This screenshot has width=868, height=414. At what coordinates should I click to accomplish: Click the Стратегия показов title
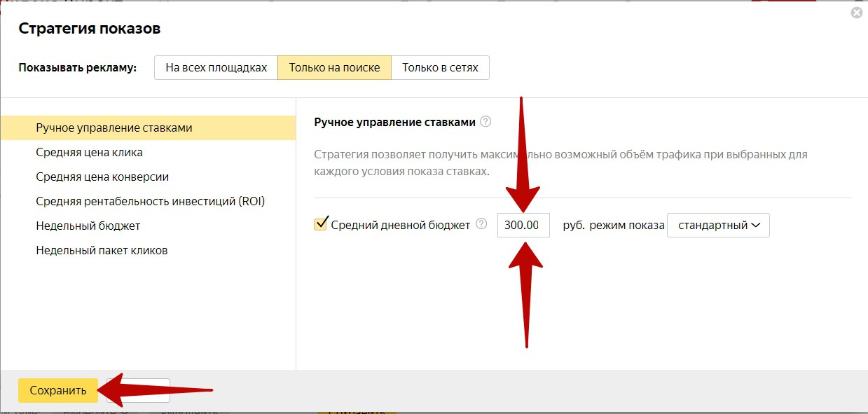point(90,29)
